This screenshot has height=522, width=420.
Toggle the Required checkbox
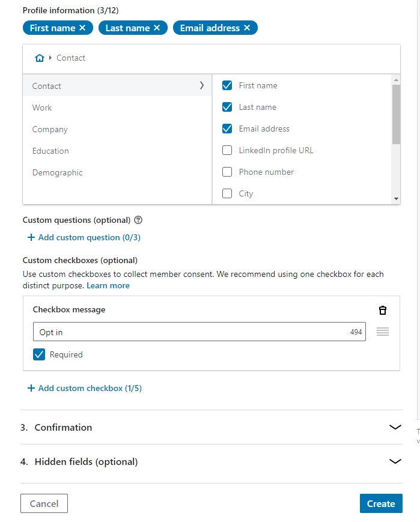[40, 355]
